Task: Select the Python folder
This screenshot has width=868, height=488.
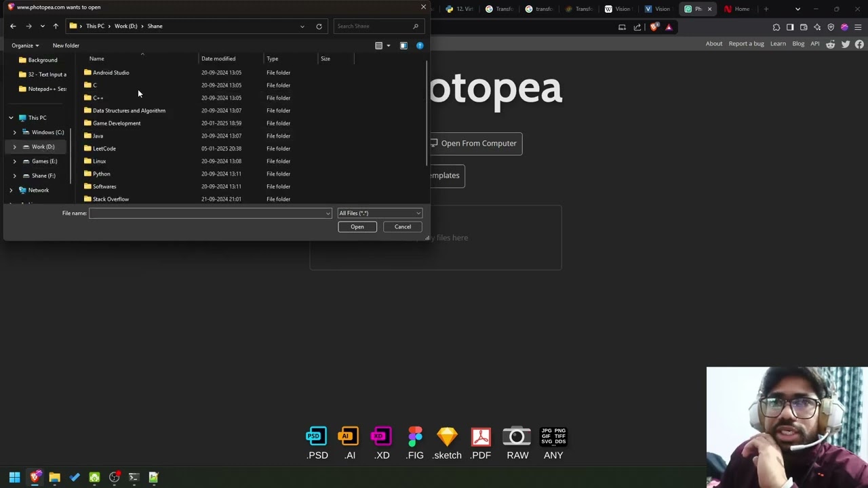Action: point(102,174)
